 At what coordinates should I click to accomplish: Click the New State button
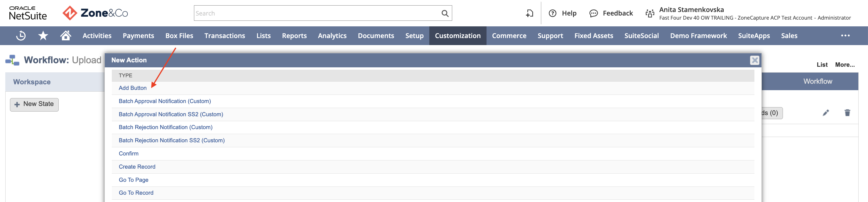click(x=34, y=105)
